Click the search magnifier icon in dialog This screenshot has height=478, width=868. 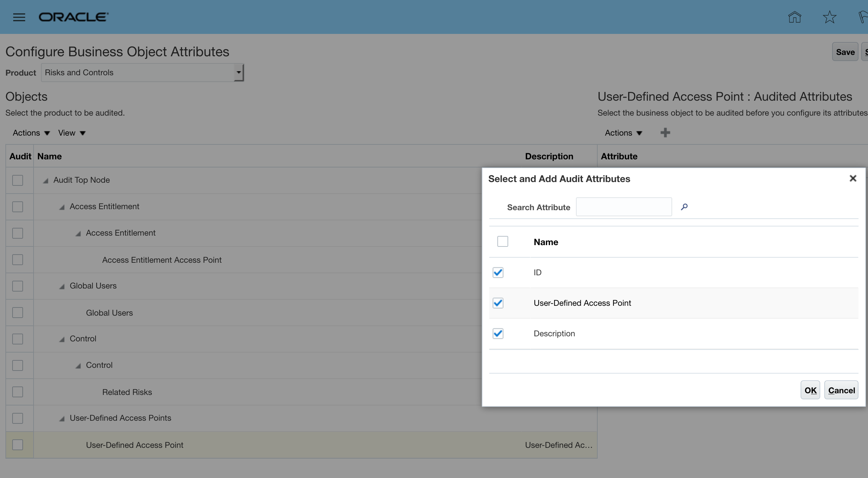(x=684, y=207)
